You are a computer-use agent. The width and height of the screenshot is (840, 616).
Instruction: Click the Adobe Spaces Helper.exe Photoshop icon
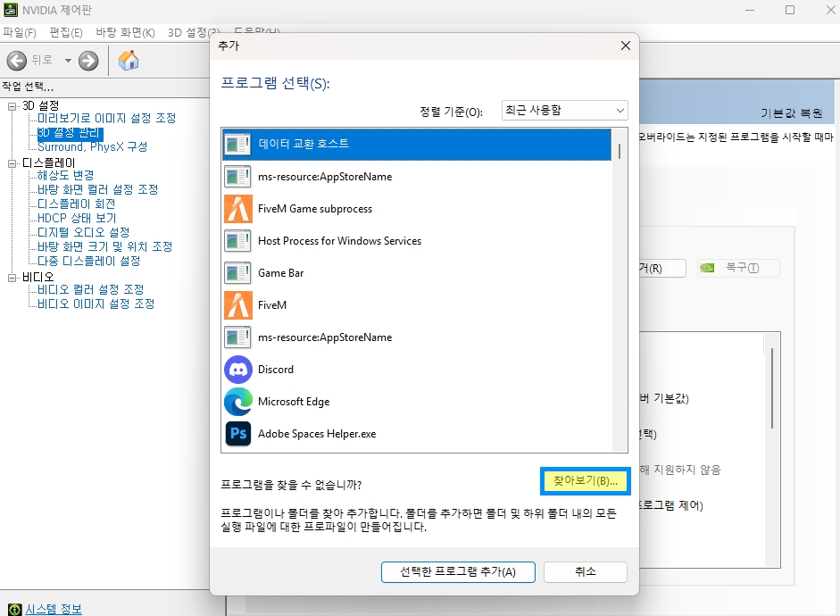pos(238,434)
